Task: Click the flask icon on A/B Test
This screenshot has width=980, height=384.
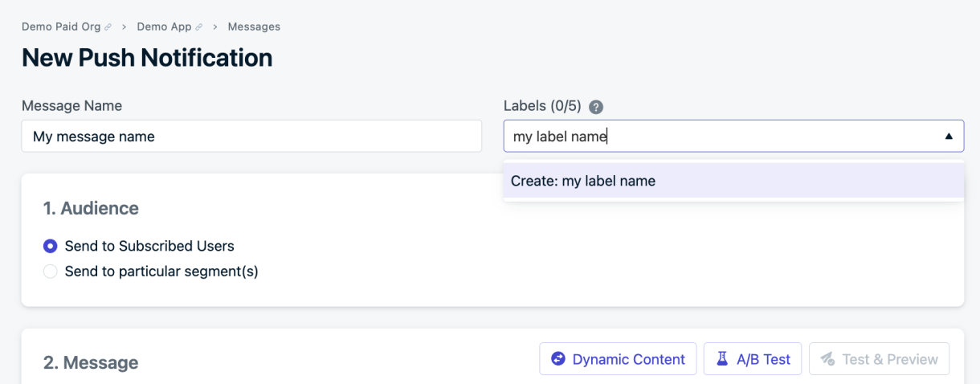Action: pos(722,359)
